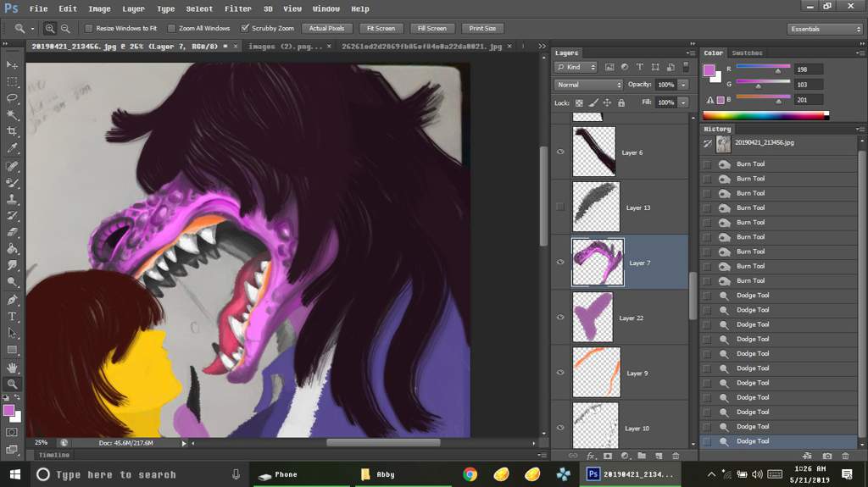Click the layer fx styles icon
Image resolution: width=868 pixels, height=487 pixels.
[591, 456]
